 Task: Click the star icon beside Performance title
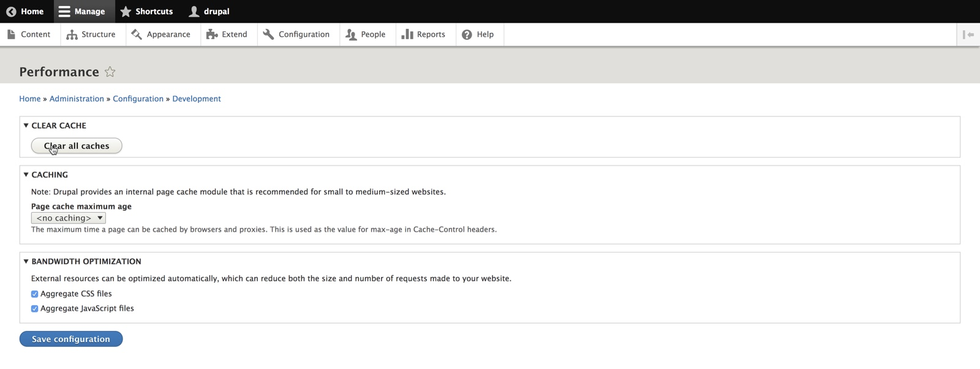tap(110, 72)
